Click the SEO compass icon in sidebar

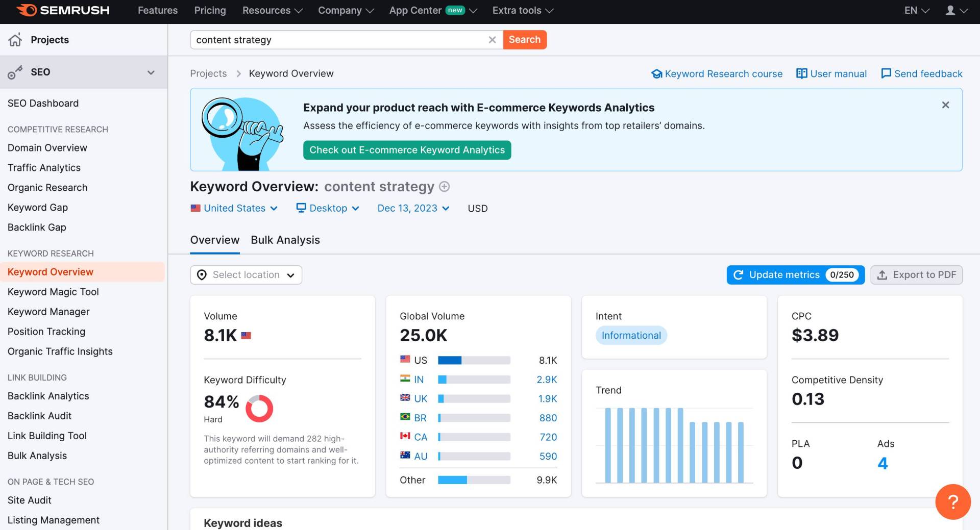[14, 72]
